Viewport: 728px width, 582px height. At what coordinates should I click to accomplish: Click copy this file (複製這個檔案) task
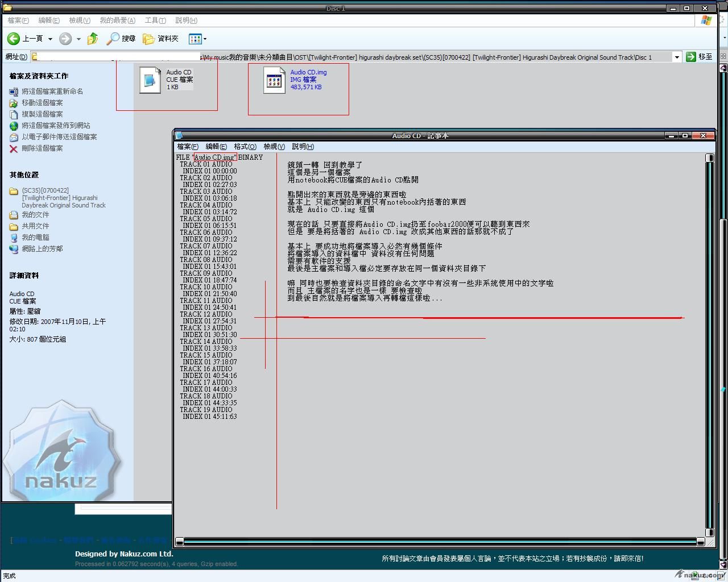click(x=42, y=114)
